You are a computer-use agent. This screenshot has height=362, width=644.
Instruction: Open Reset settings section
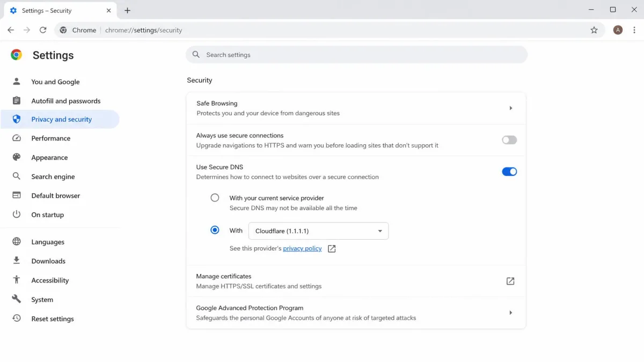click(53, 319)
